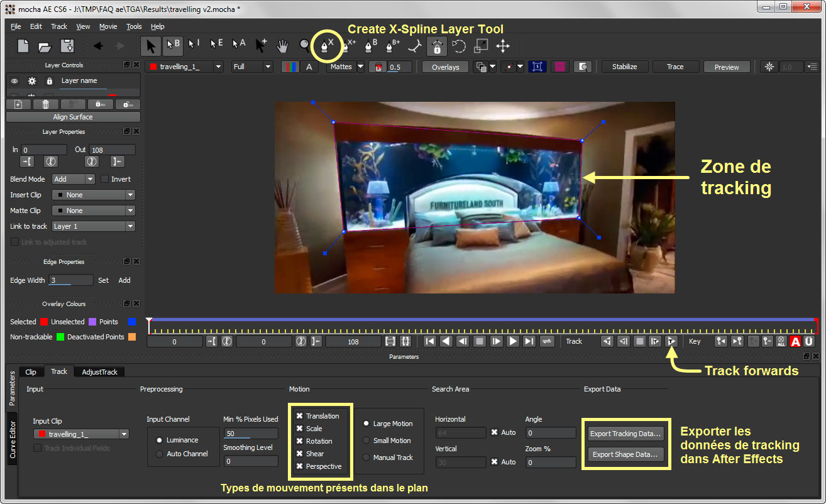Open the Matte Clip dropdown
The image size is (826, 504).
[93, 211]
